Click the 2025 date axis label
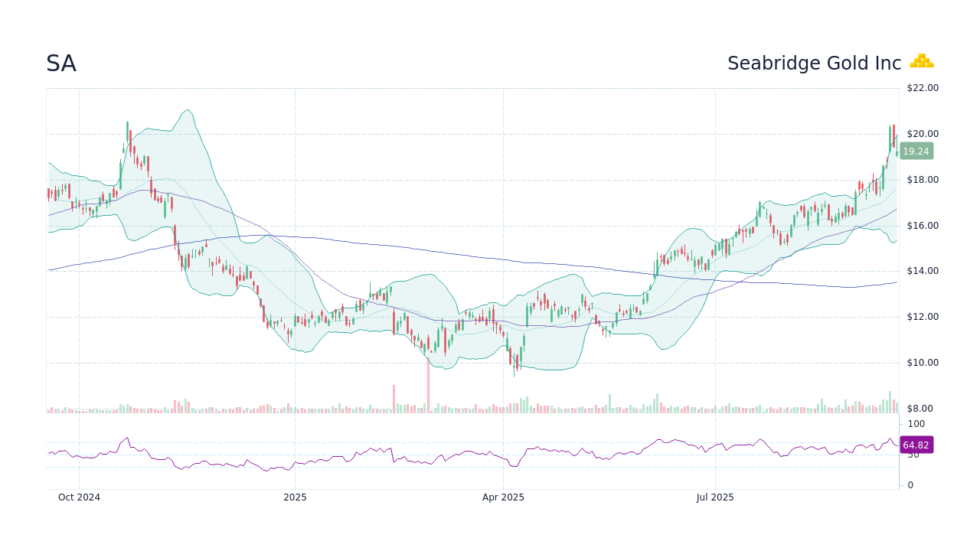The image size is (980, 551). tap(295, 497)
